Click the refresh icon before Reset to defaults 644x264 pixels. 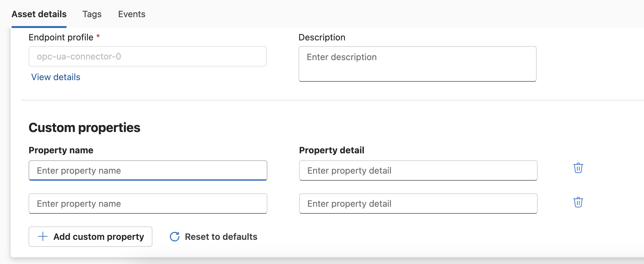[x=174, y=237]
